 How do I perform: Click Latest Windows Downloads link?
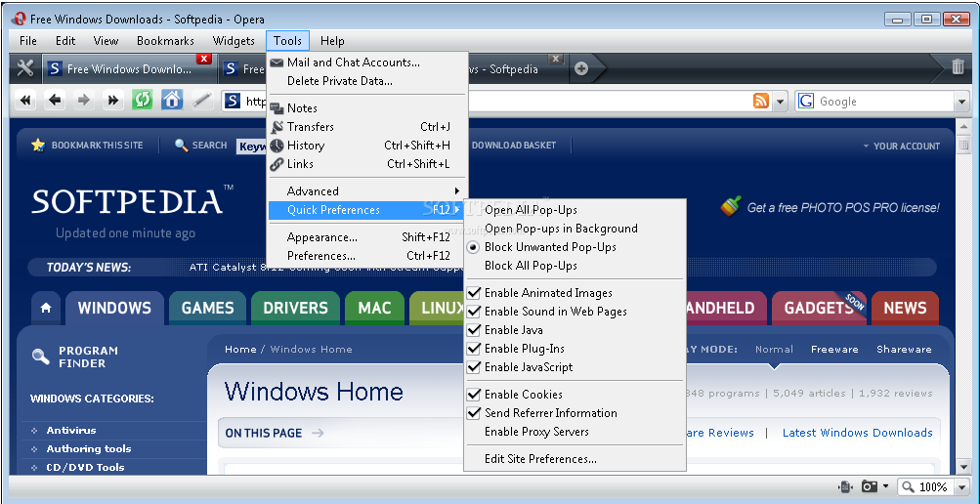858,433
